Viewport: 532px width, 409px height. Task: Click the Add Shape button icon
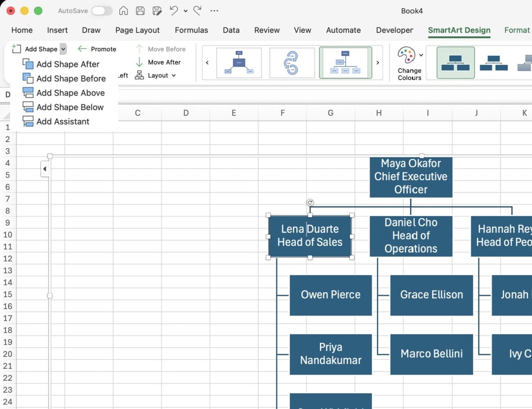(x=16, y=49)
